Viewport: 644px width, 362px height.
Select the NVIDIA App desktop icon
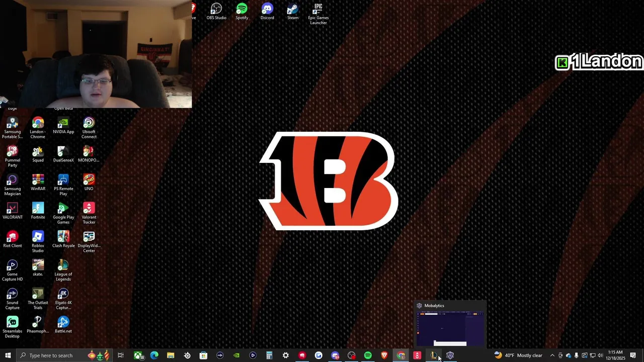point(63,126)
